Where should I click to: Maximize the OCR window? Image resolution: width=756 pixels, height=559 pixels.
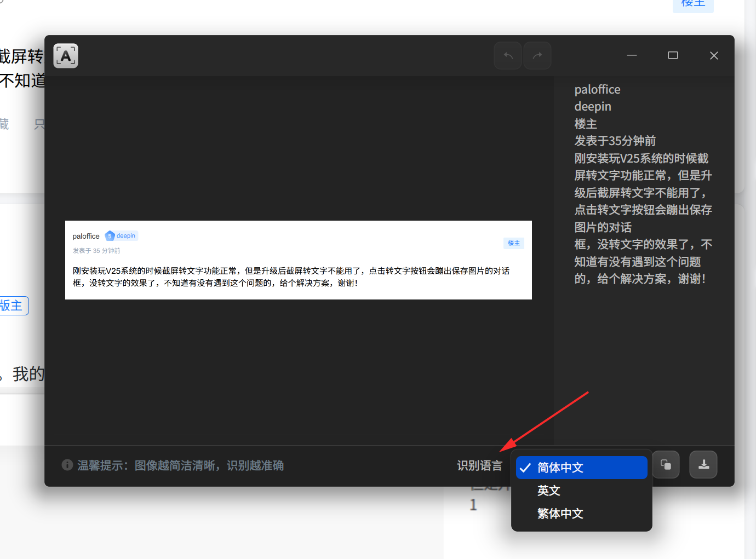point(673,55)
